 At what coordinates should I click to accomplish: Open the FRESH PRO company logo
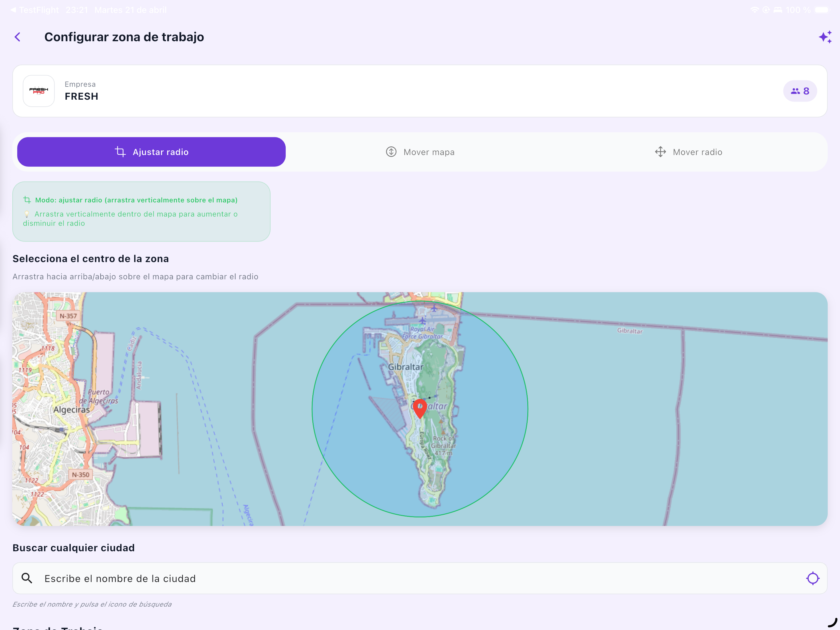coord(39,91)
